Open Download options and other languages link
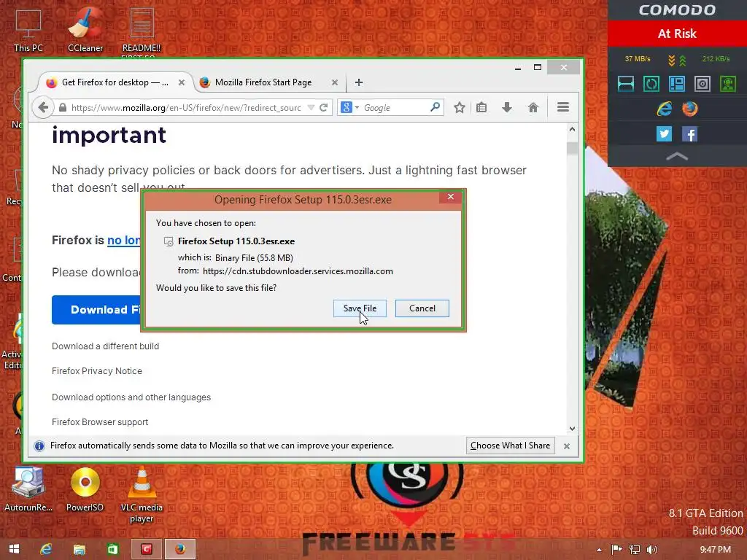Image resolution: width=747 pixels, height=560 pixels. [x=131, y=397]
